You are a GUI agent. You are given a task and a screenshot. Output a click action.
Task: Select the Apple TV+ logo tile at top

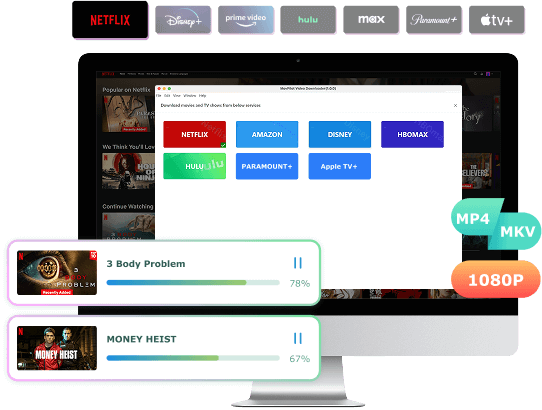coord(497,20)
